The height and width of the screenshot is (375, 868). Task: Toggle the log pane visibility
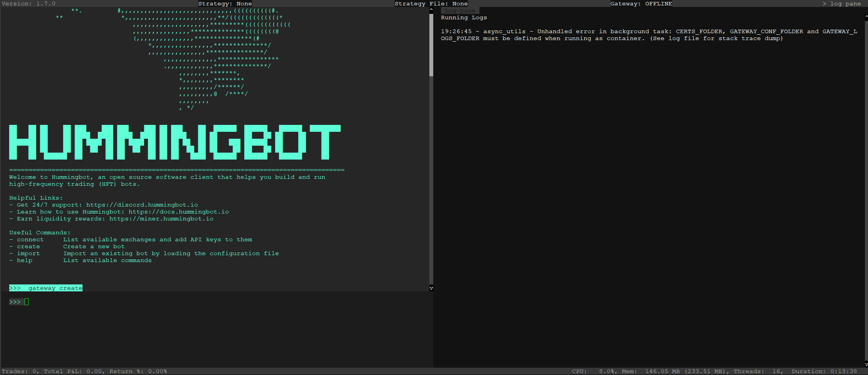[842, 3]
